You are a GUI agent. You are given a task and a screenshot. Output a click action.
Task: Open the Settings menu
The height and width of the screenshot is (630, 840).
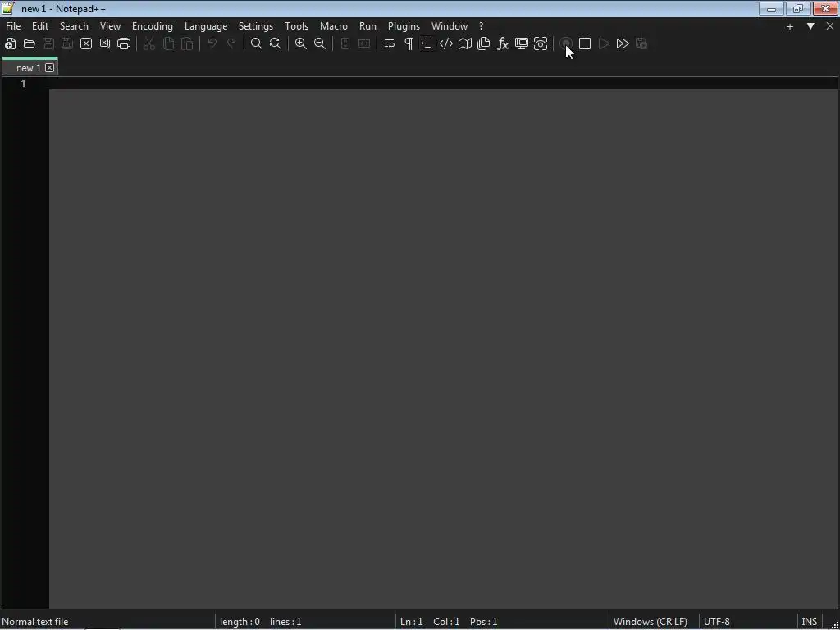pos(256,26)
